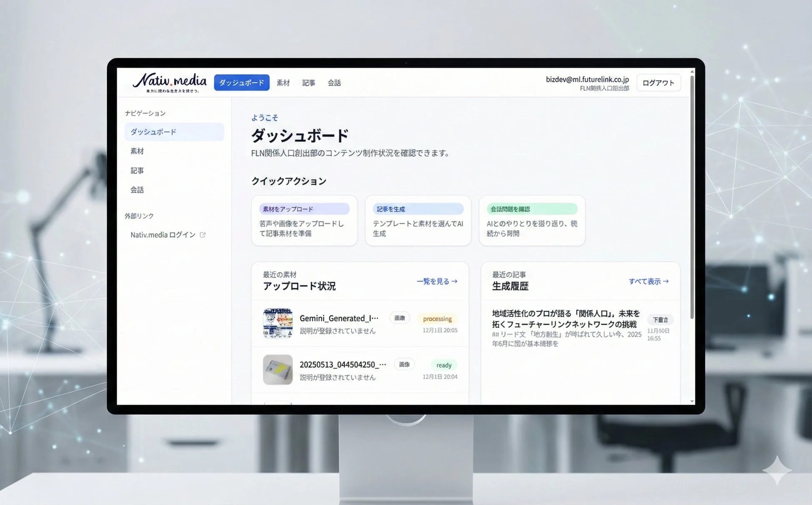Screen dimensions: 812x505
Task: Open 会話 from the top navigation bar
Action: [334, 82]
